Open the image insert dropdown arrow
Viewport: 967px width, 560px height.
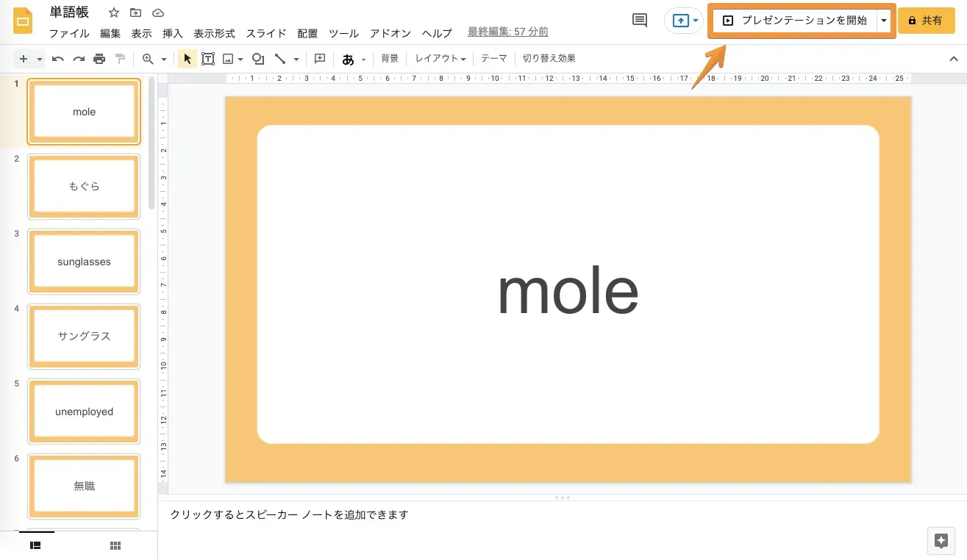pos(240,60)
